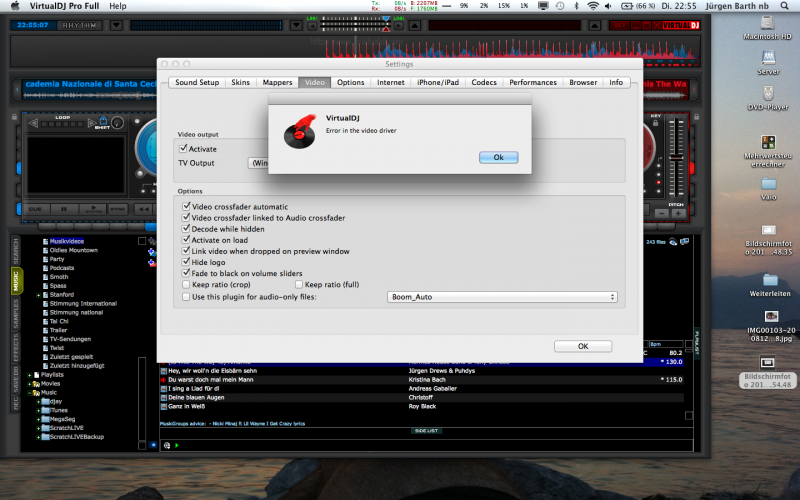
Task: Pause the left deck
Action: [64, 209]
